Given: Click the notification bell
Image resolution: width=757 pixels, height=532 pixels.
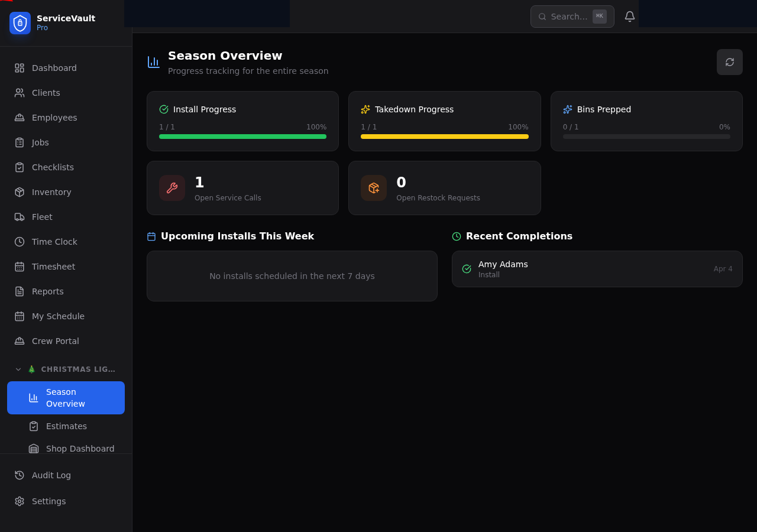Looking at the screenshot, I should [629, 16].
